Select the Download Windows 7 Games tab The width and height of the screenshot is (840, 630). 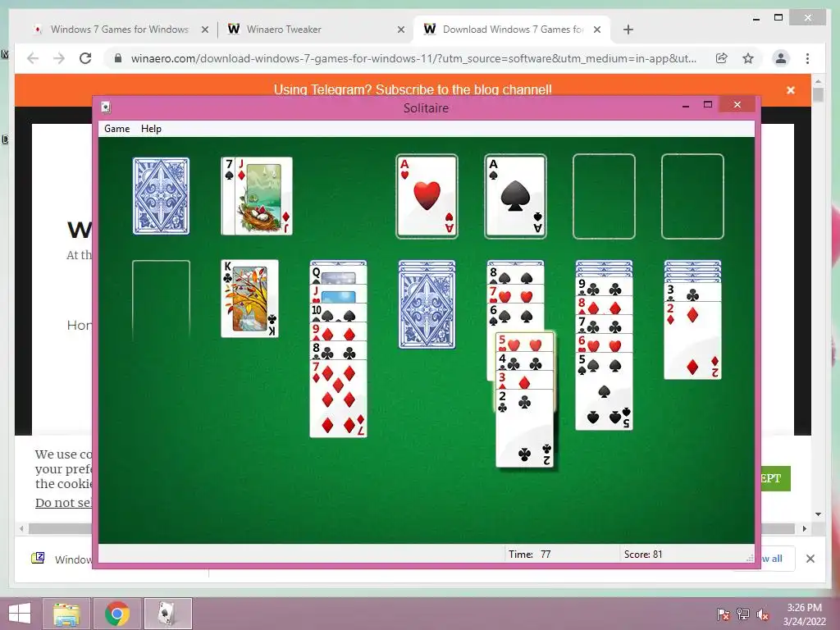512,30
